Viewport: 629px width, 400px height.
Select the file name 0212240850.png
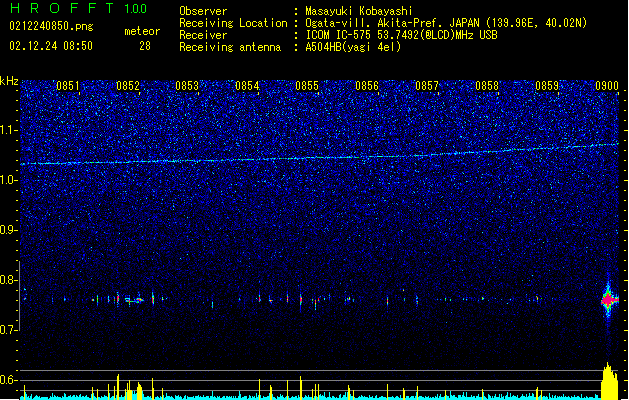[x=51, y=26]
